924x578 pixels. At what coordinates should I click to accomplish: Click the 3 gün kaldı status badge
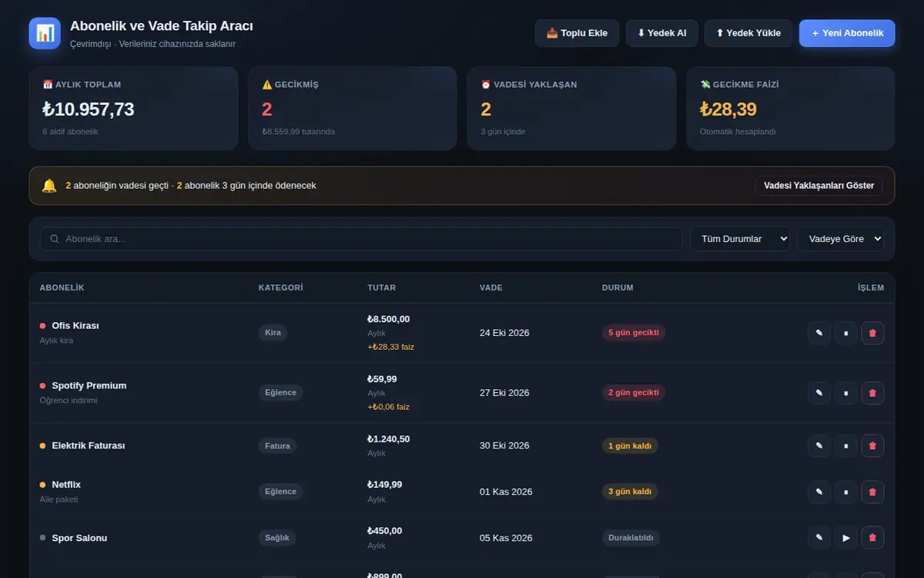point(630,492)
